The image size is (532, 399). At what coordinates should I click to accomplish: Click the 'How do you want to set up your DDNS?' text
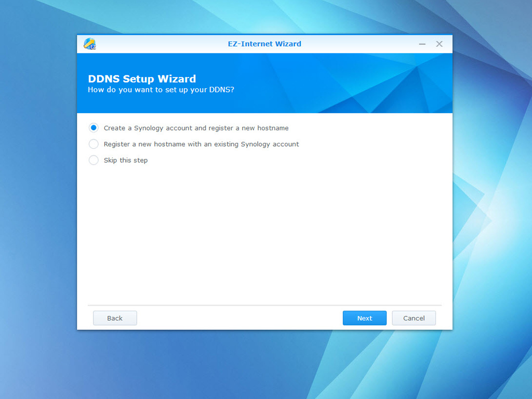[161, 90]
